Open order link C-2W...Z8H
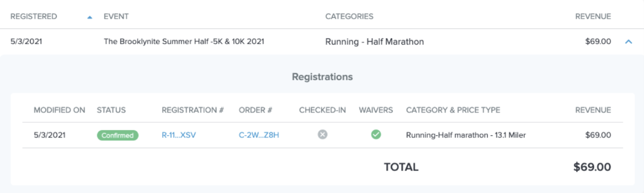 tap(259, 135)
